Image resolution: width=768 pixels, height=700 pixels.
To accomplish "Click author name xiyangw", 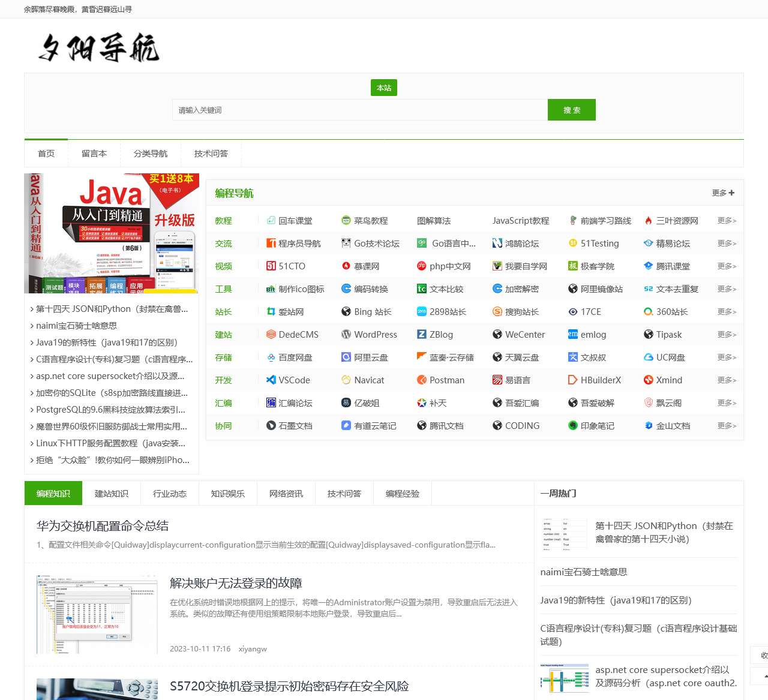I will click(253, 649).
